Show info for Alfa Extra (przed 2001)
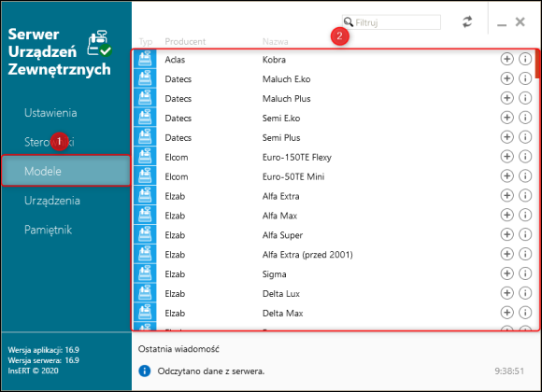The width and height of the screenshot is (542, 392). 525,254
